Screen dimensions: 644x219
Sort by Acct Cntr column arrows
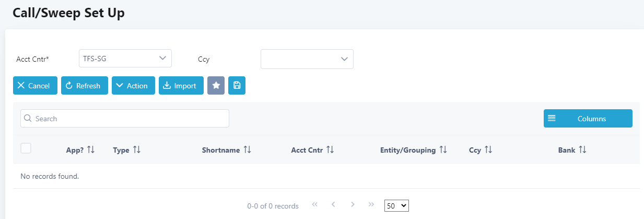click(x=330, y=150)
